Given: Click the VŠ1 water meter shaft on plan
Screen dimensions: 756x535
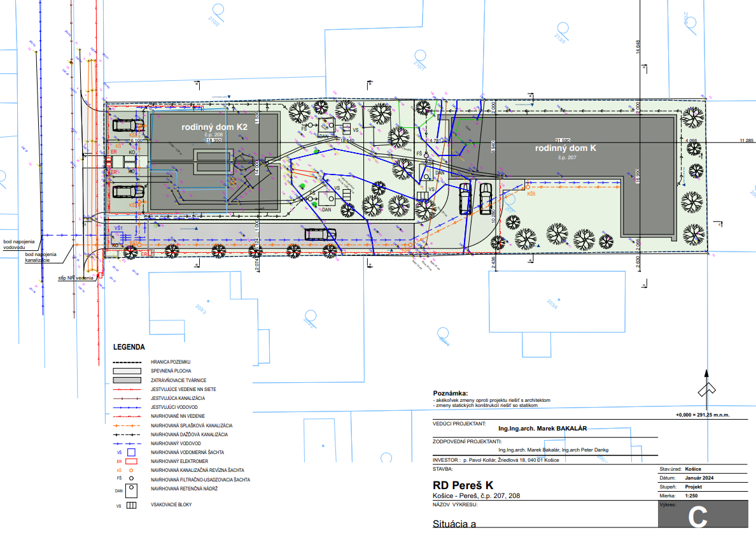Looking at the screenshot, I should click(x=117, y=238).
